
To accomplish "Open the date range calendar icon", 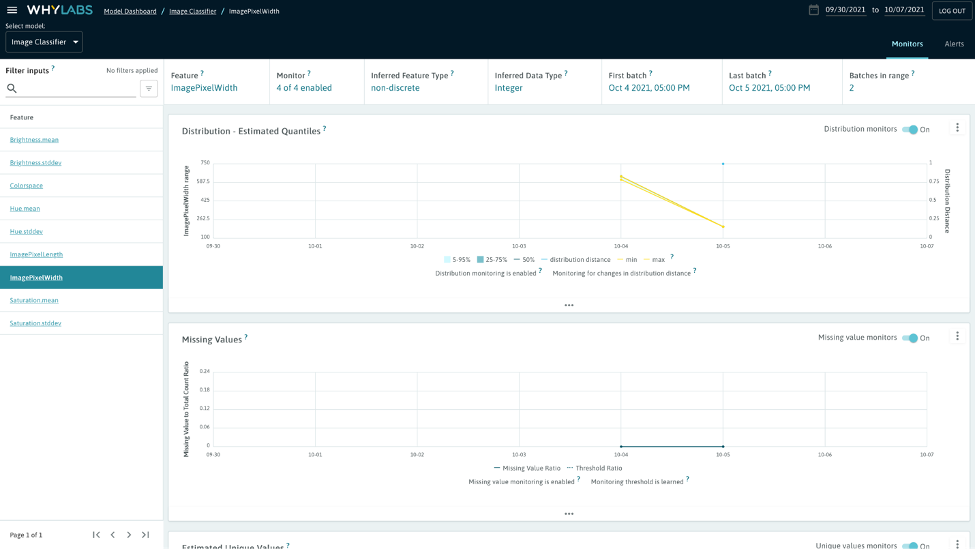I will 813,10.
